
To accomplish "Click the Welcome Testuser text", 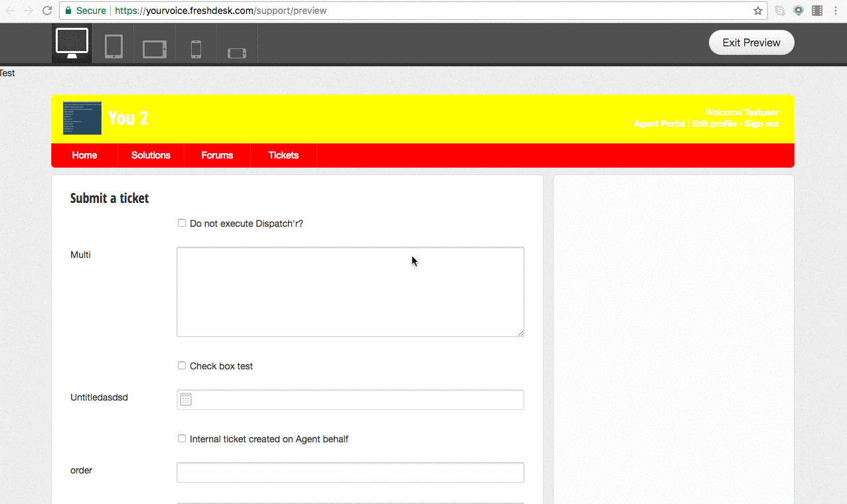I will (742, 113).
